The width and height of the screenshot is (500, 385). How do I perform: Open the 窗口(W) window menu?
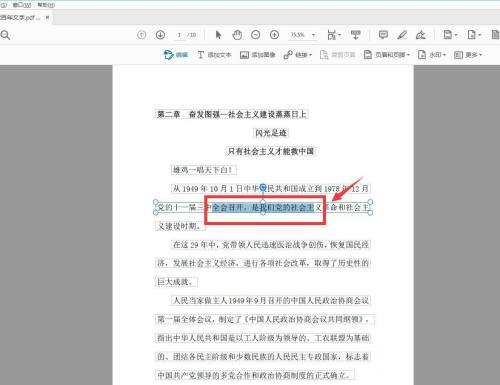(22, 5)
